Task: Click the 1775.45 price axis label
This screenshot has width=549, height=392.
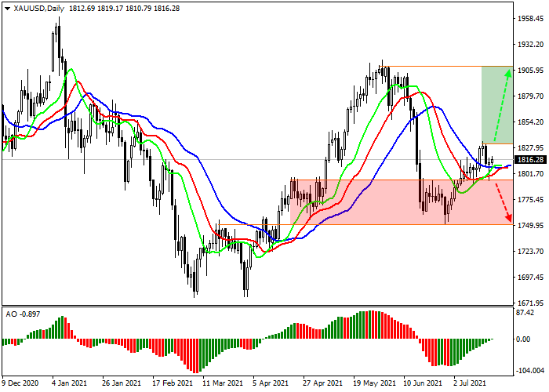Action: (530, 199)
